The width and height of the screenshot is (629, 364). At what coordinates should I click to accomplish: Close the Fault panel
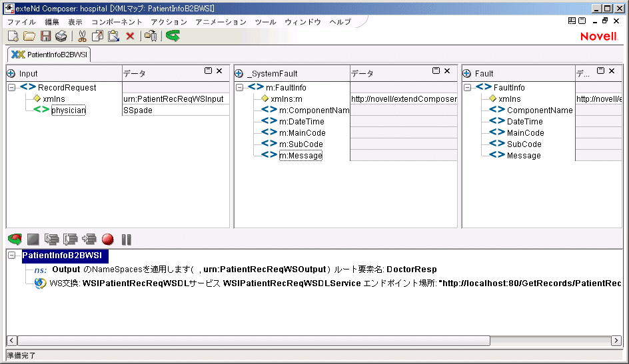612,71
